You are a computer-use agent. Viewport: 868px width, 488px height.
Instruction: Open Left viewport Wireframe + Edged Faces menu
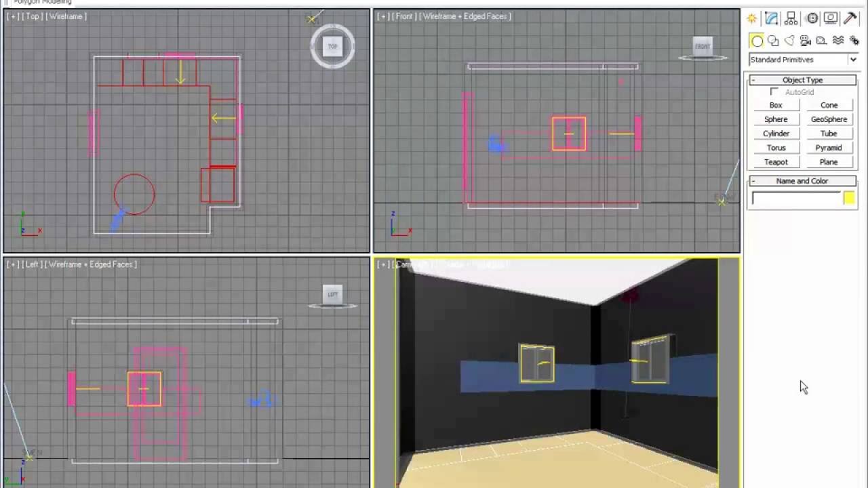pyautogui.click(x=91, y=264)
